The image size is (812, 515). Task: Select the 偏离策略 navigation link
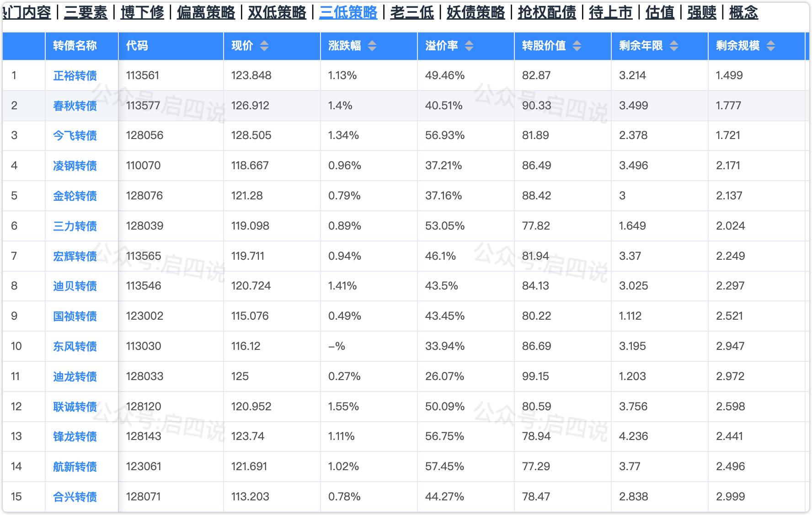(x=206, y=12)
